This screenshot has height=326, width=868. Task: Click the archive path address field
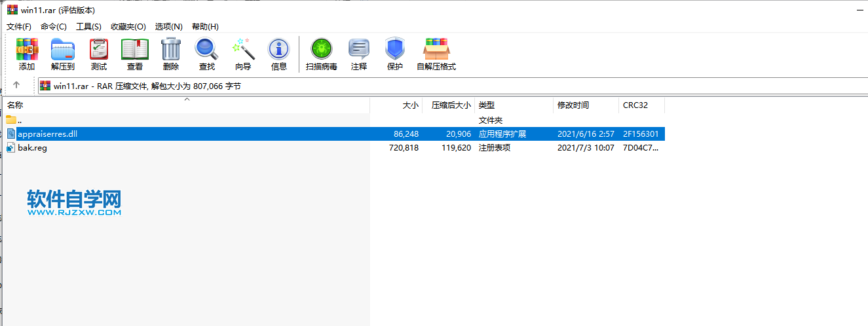[452, 86]
